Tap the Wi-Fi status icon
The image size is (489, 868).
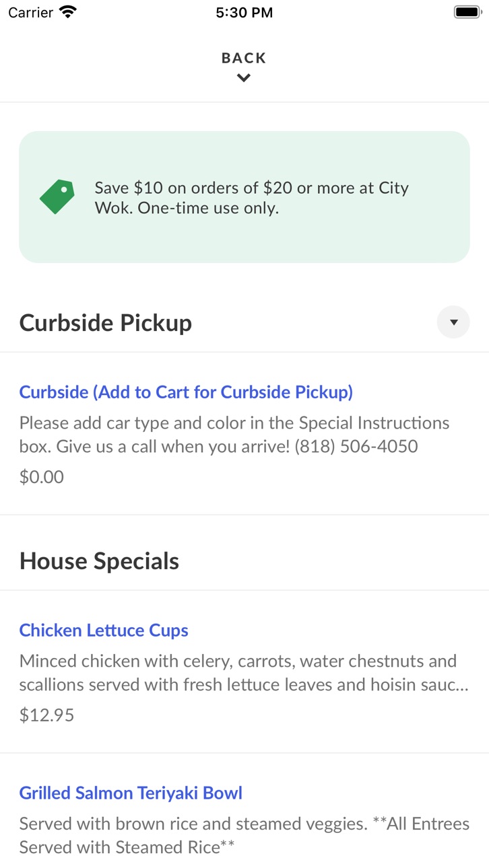[68, 12]
